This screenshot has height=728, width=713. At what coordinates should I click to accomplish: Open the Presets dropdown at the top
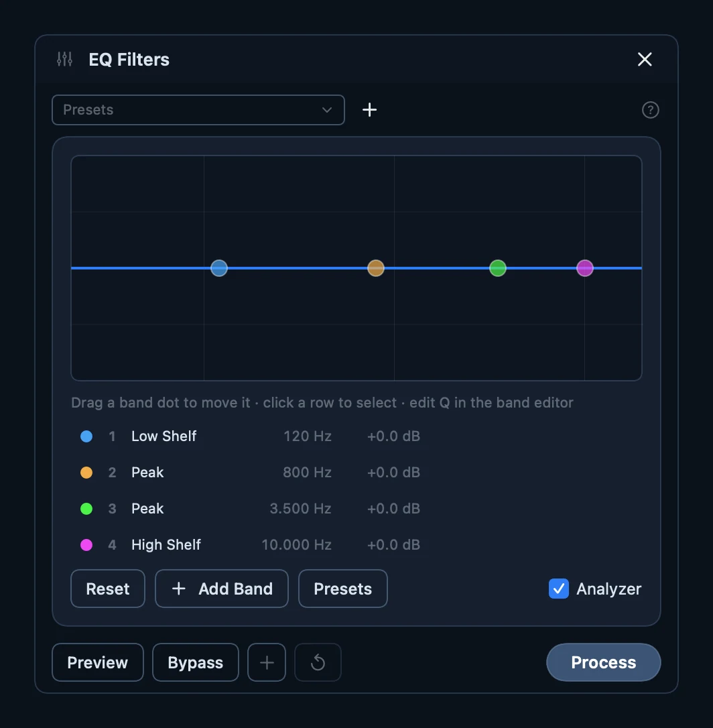click(198, 110)
